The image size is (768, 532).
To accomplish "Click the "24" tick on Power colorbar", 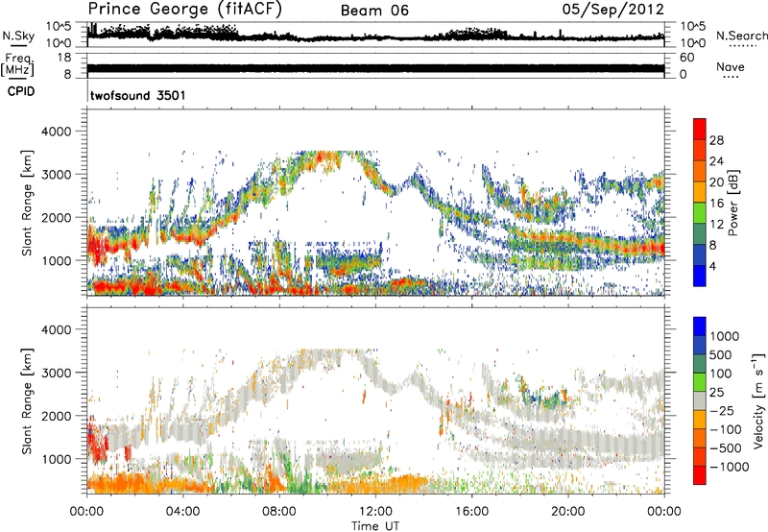I will [716, 161].
